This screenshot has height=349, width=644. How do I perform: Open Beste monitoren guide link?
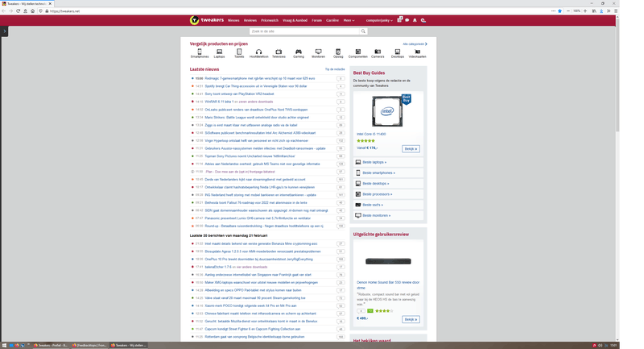pos(377,215)
